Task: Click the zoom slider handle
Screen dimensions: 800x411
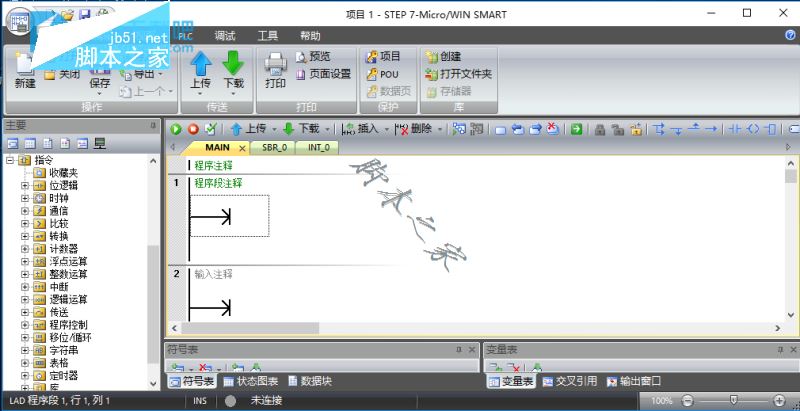Action: (733, 399)
